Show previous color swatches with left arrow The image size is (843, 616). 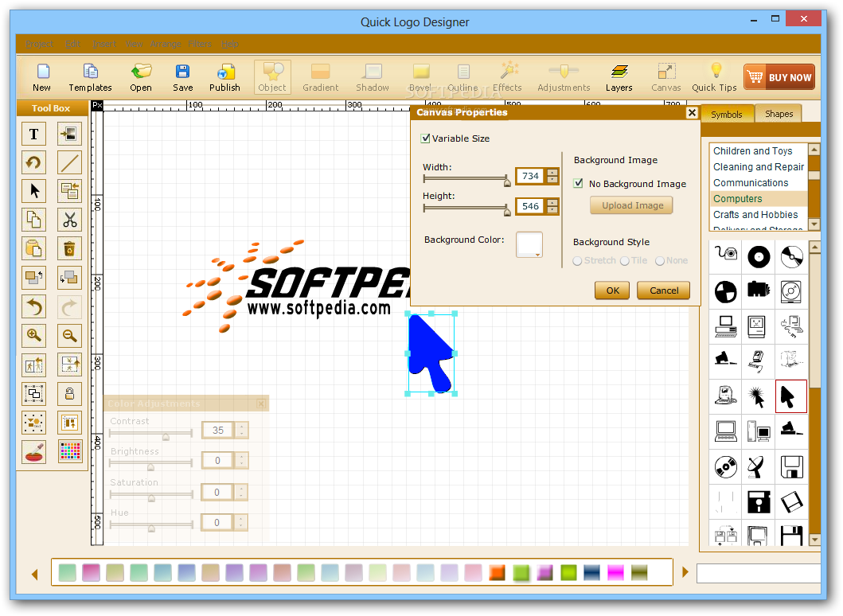35,575
